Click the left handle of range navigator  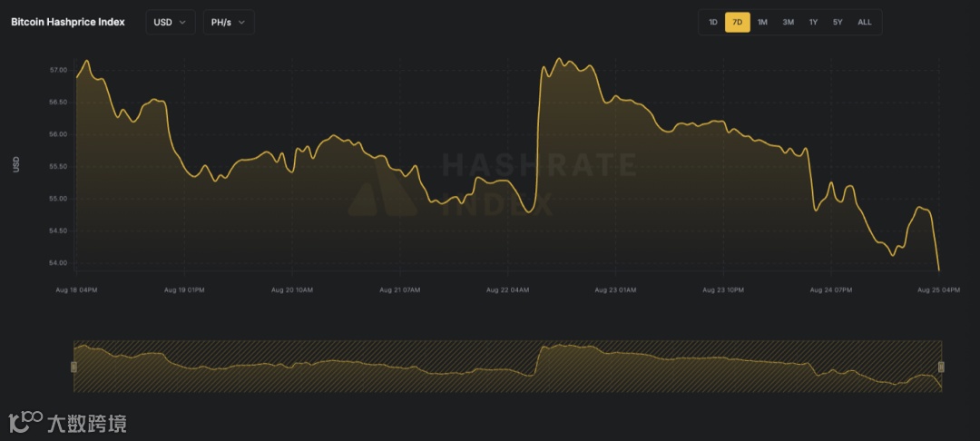pyautogui.click(x=73, y=367)
